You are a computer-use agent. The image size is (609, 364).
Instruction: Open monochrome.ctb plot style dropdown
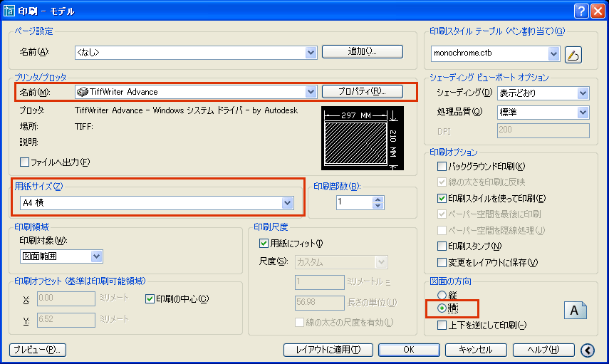click(x=553, y=53)
